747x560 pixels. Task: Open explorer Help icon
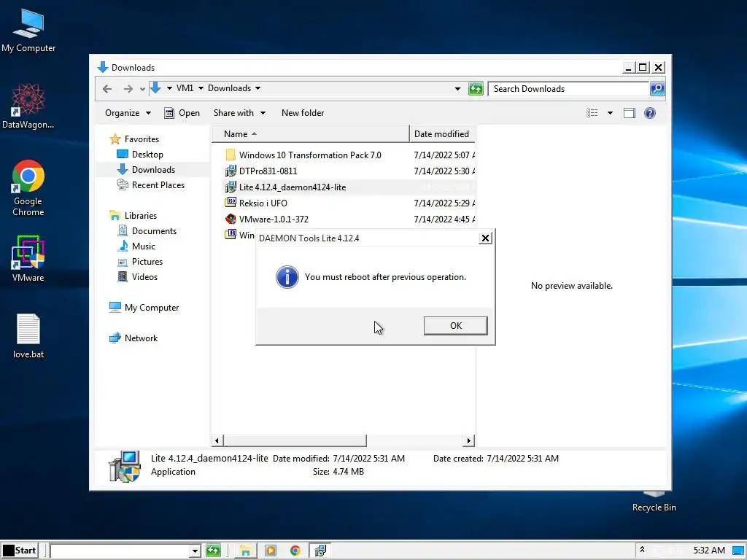click(x=650, y=113)
